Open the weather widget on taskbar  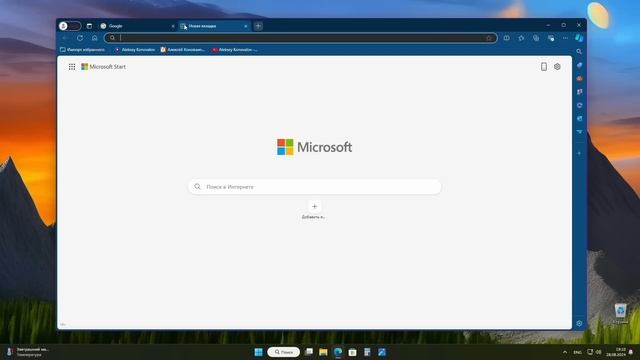[28, 352]
